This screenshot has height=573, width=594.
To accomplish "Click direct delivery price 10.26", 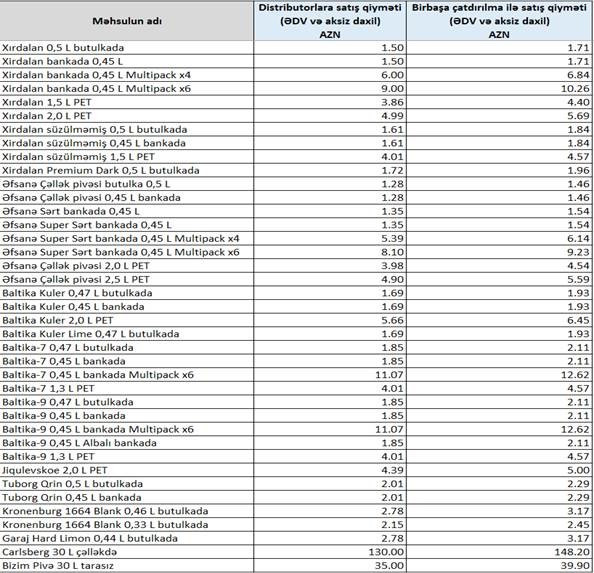I will point(499,89).
